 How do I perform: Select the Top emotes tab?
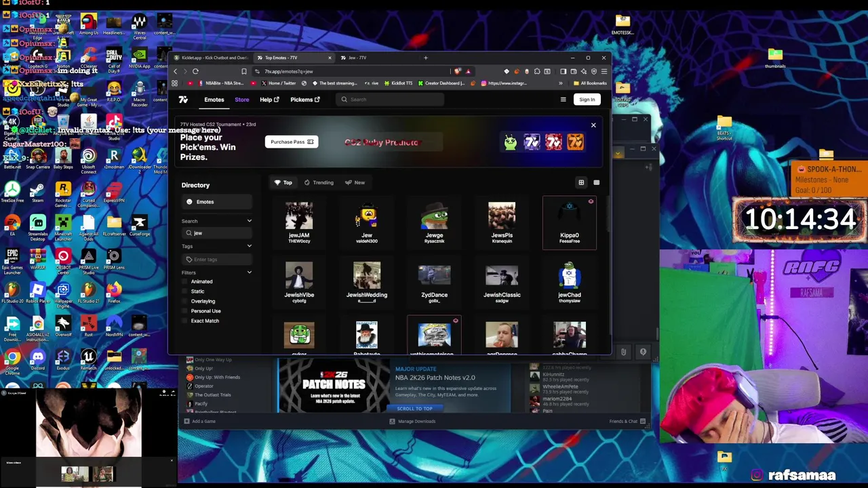point(283,182)
